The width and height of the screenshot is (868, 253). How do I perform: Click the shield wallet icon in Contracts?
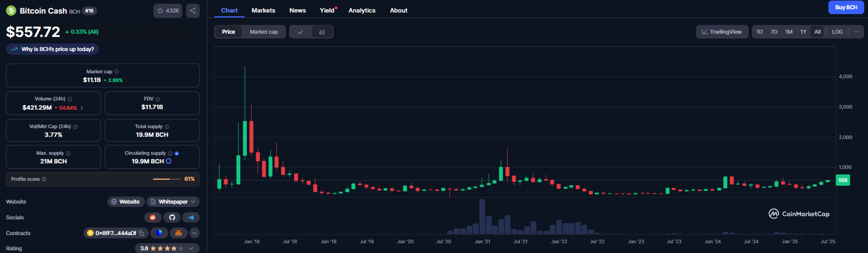coord(159,233)
